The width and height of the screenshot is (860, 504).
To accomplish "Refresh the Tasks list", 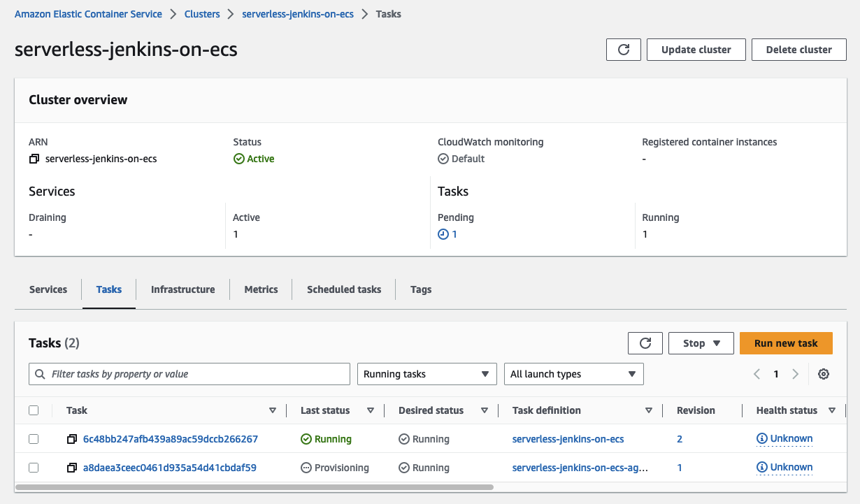I will point(645,343).
